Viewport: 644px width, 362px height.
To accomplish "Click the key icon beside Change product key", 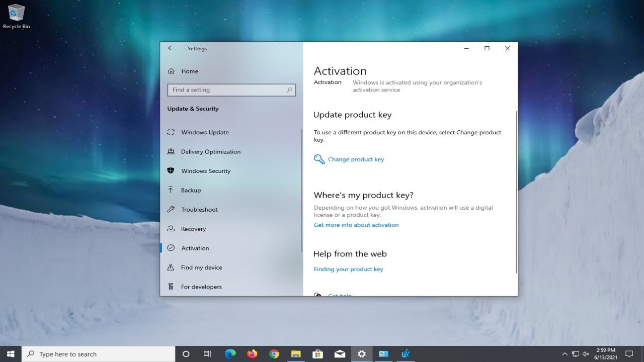I will tap(319, 159).
